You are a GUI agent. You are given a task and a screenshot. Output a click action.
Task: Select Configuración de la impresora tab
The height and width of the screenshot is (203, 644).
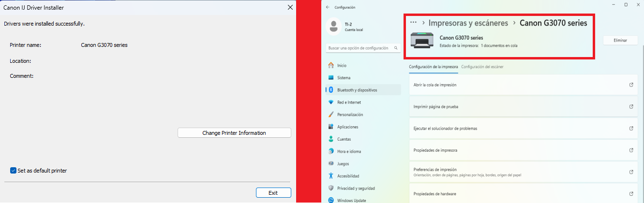click(433, 67)
